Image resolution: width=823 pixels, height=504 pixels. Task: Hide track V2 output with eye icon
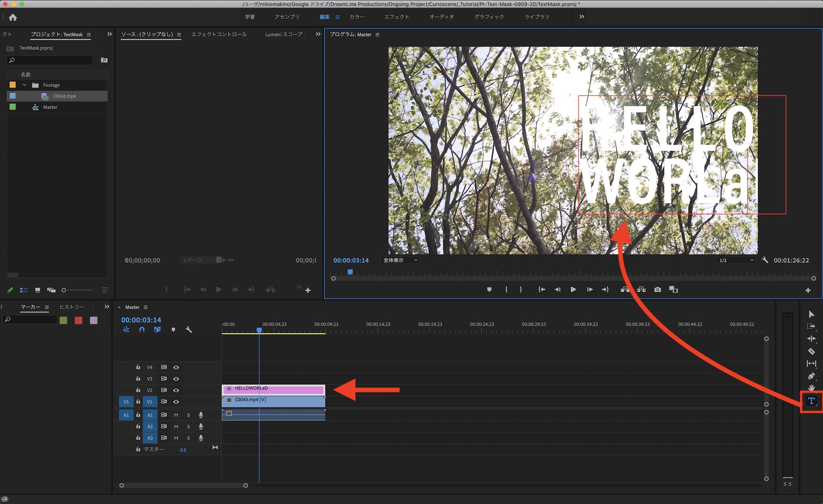(x=176, y=390)
